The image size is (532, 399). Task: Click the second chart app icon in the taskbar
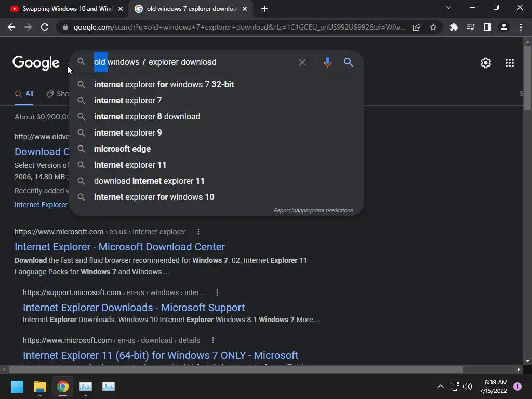pos(109,387)
